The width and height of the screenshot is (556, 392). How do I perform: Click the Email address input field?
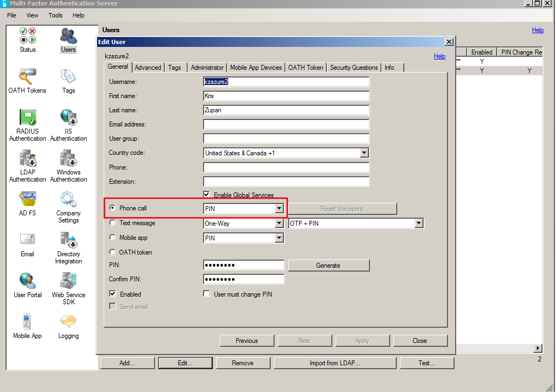(x=286, y=124)
